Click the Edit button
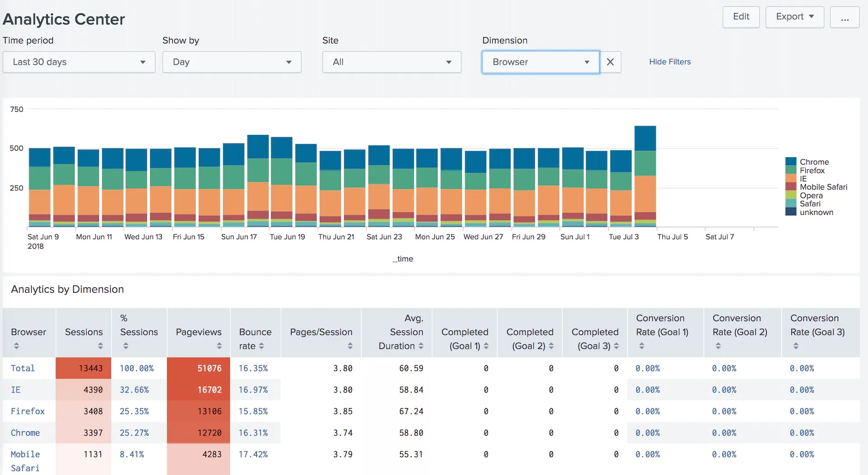 tap(741, 17)
